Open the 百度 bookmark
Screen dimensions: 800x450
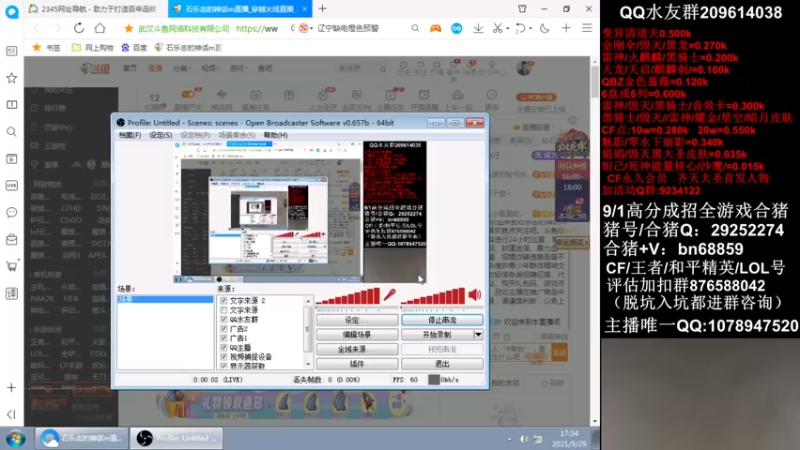click(x=134, y=47)
